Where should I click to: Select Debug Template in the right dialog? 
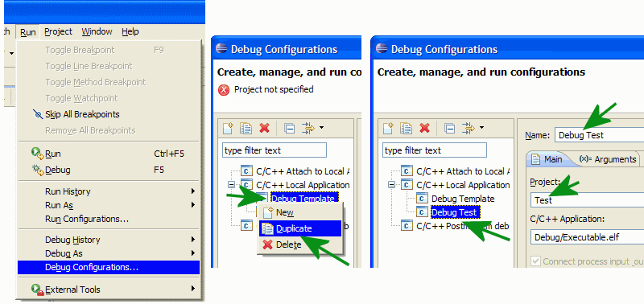[463, 199]
